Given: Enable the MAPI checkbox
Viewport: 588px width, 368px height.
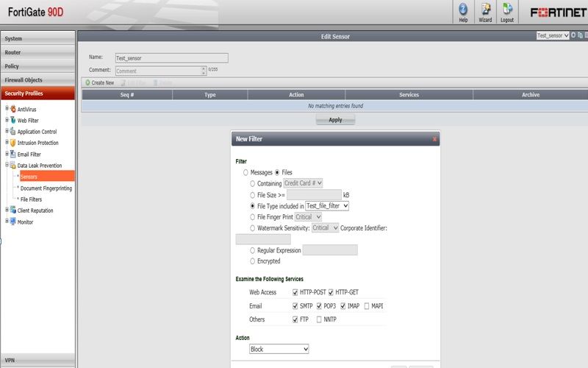Looking at the screenshot, I should pos(367,306).
